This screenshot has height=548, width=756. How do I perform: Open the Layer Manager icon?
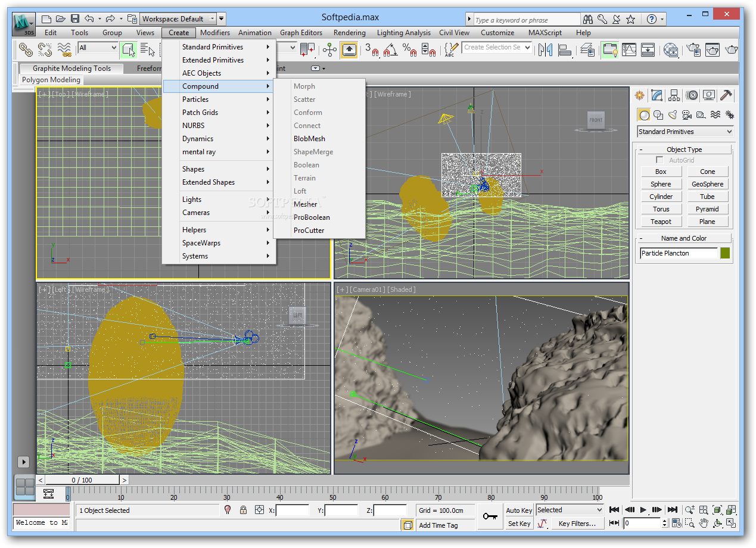point(587,49)
